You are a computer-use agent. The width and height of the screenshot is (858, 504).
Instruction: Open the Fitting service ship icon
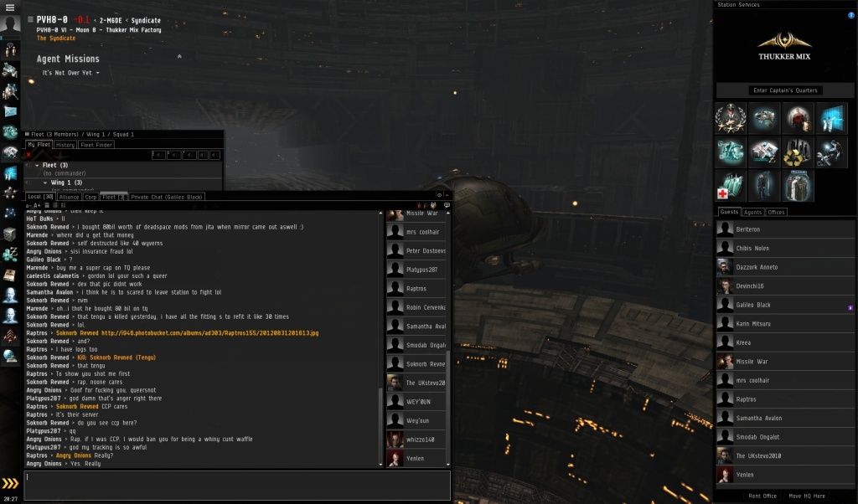[x=764, y=118]
